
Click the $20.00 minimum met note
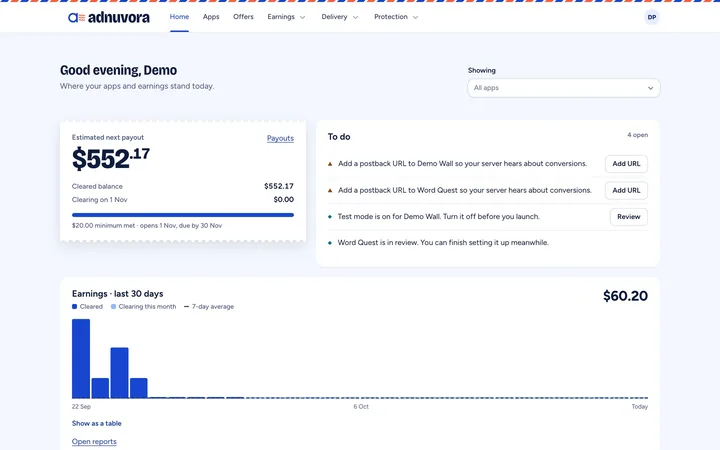147,225
